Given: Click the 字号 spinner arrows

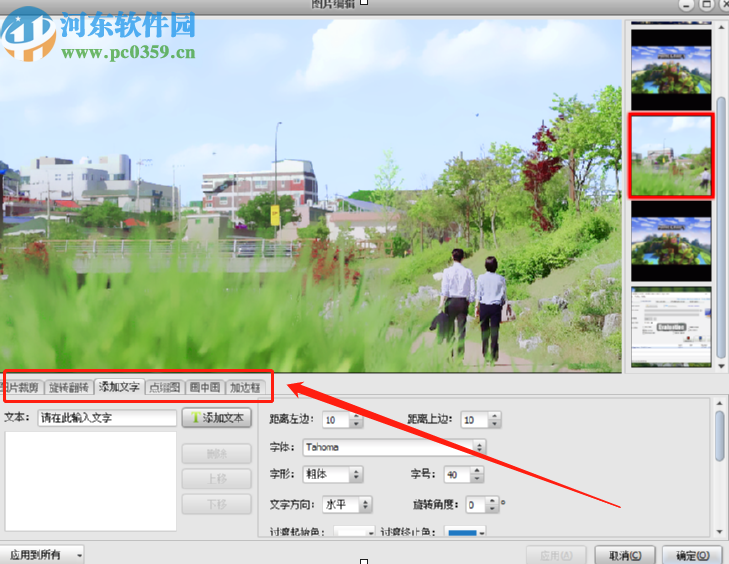Looking at the screenshot, I should coord(477,475).
